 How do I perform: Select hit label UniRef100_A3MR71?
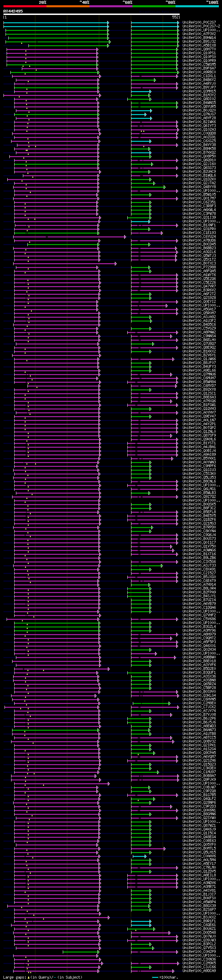point(199,886)
